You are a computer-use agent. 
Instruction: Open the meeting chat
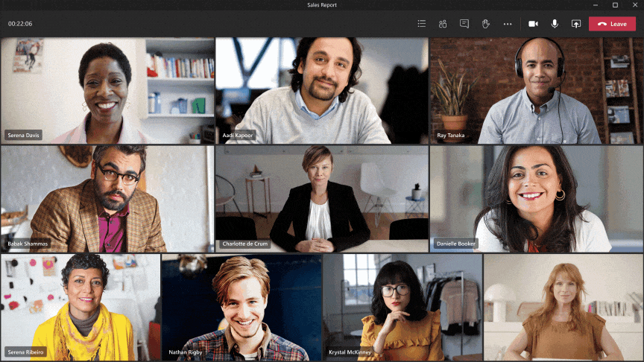(x=464, y=24)
